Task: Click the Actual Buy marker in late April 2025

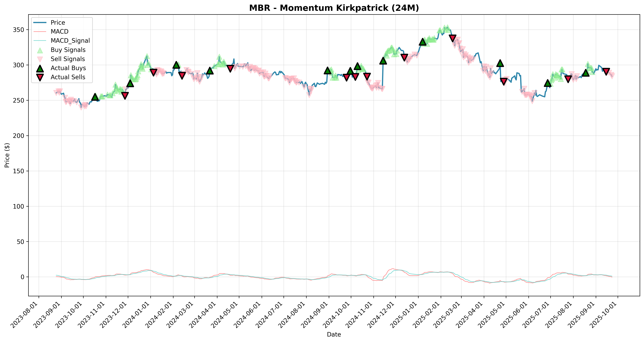Action: point(500,63)
